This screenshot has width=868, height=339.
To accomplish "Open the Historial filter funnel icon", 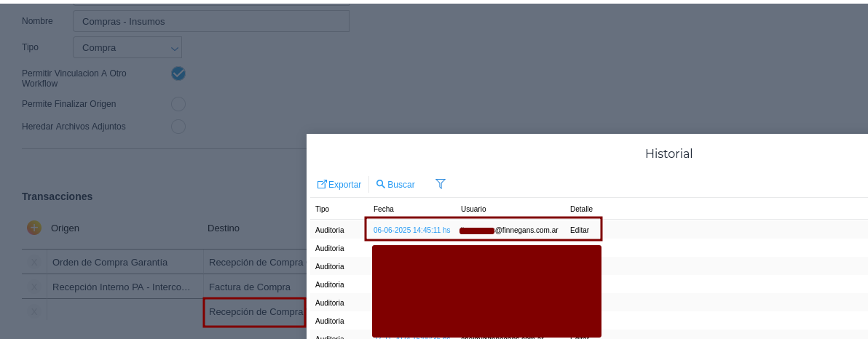I will pos(440,184).
